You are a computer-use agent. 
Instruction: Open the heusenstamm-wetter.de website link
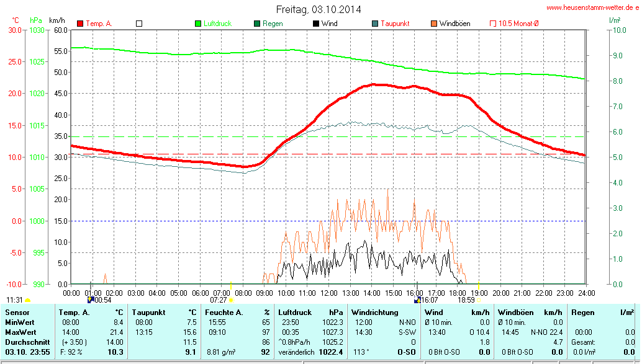coord(591,8)
